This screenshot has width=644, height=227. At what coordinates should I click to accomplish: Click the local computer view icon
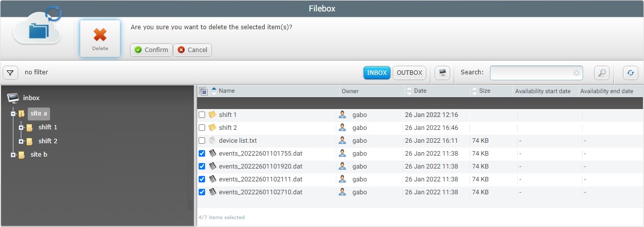442,73
